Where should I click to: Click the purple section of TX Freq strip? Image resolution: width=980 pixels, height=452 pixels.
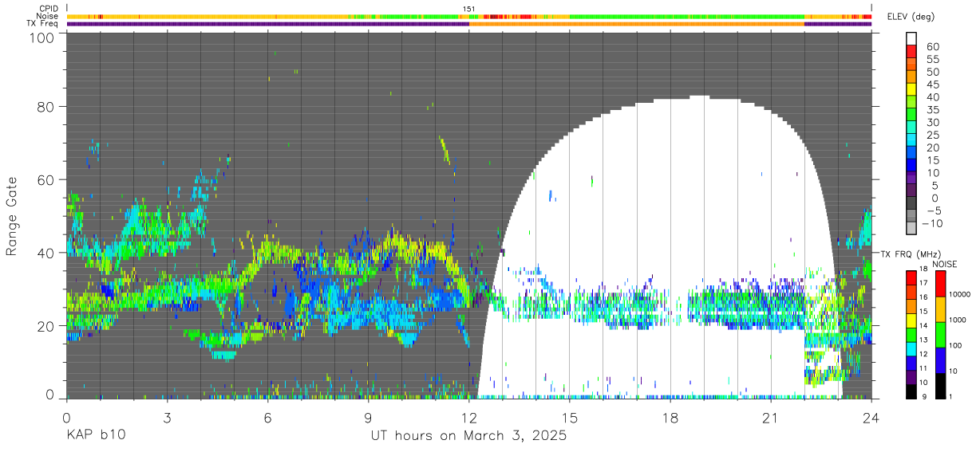(267, 24)
